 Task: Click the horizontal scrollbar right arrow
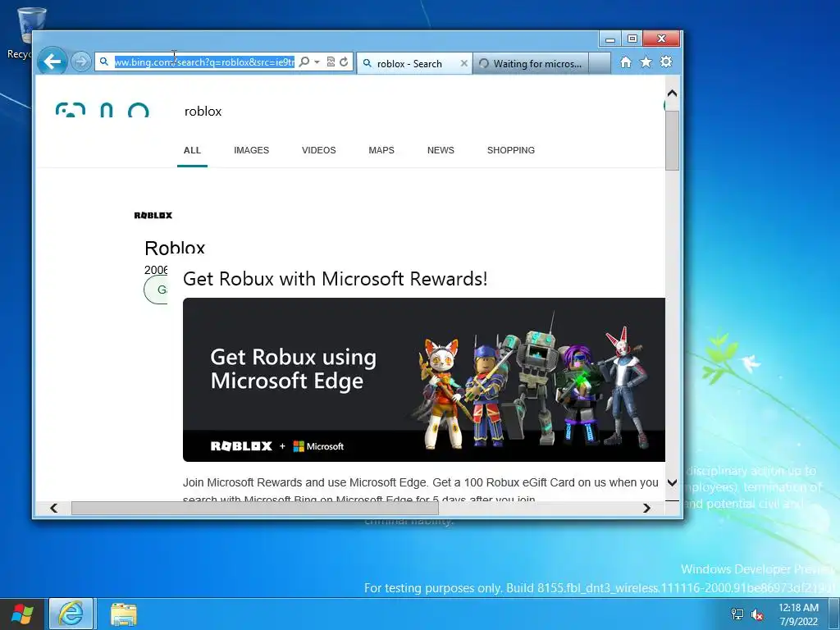click(x=646, y=508)
